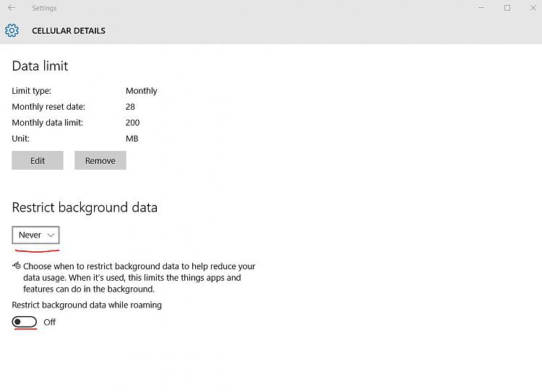
Task: Click the monthly data limit value 200
Action: (x=133, y=123)
